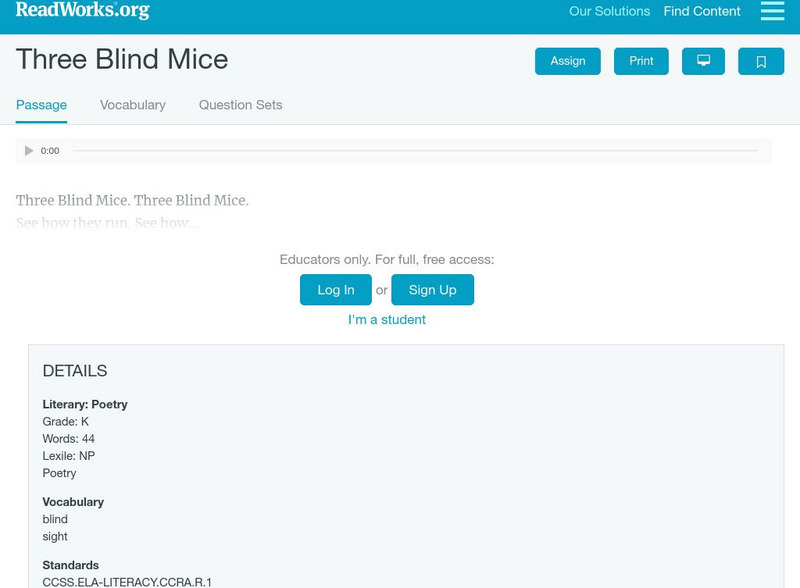Click the Assign button

point(568,61)
